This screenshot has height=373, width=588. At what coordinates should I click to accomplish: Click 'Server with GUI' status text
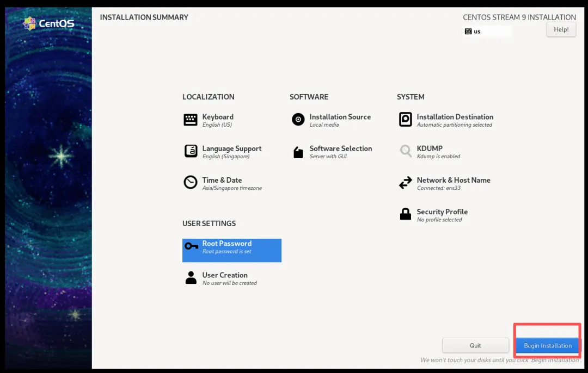click(328, 157)
